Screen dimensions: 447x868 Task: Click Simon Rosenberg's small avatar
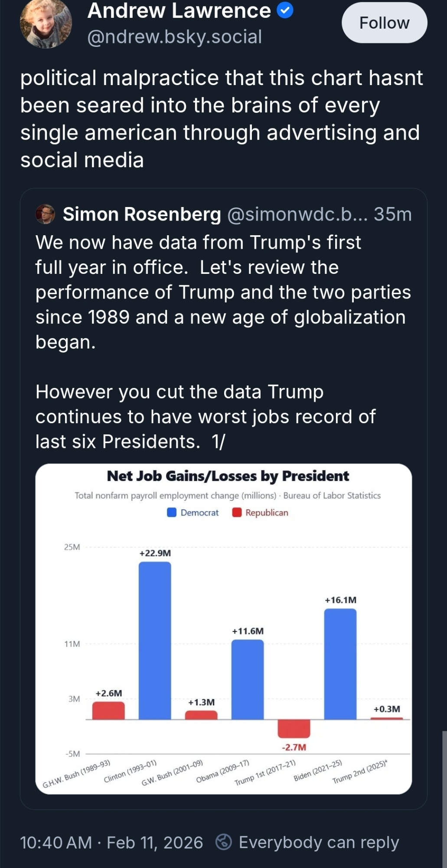tap(45, 214)
